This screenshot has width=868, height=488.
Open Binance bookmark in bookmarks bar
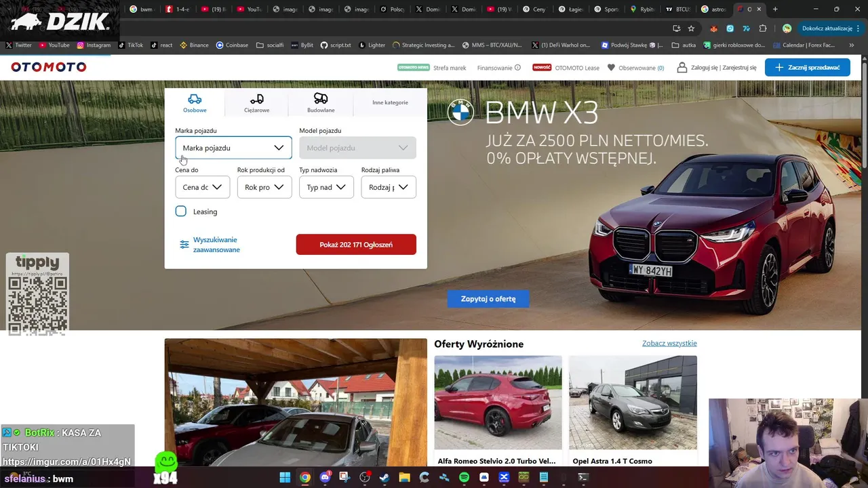tap(195, 45)
